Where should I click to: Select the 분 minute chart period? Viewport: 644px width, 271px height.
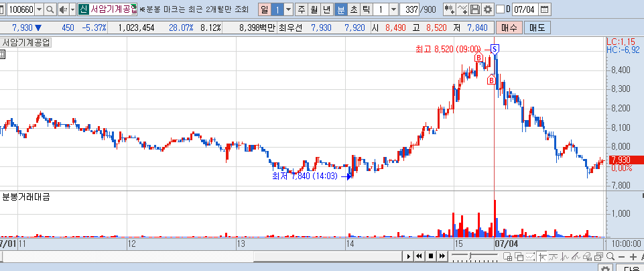(x=340, y=9)
